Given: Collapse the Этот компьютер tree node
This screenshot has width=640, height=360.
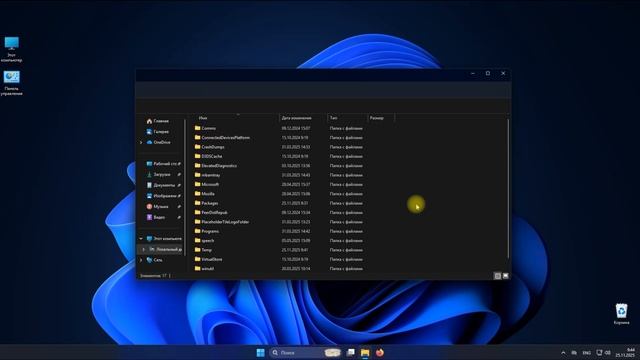Looking at the screenshot, I should coord(141,238).
